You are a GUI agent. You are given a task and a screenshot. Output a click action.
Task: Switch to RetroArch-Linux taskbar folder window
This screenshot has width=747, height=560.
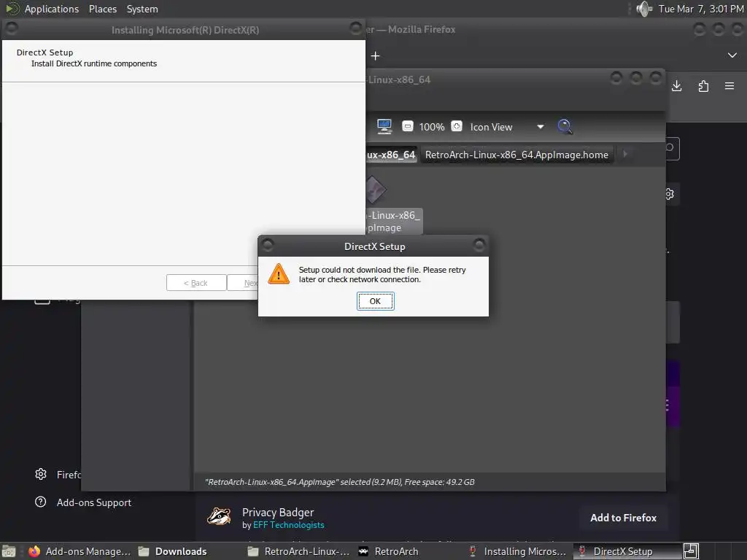coord(298,551)
